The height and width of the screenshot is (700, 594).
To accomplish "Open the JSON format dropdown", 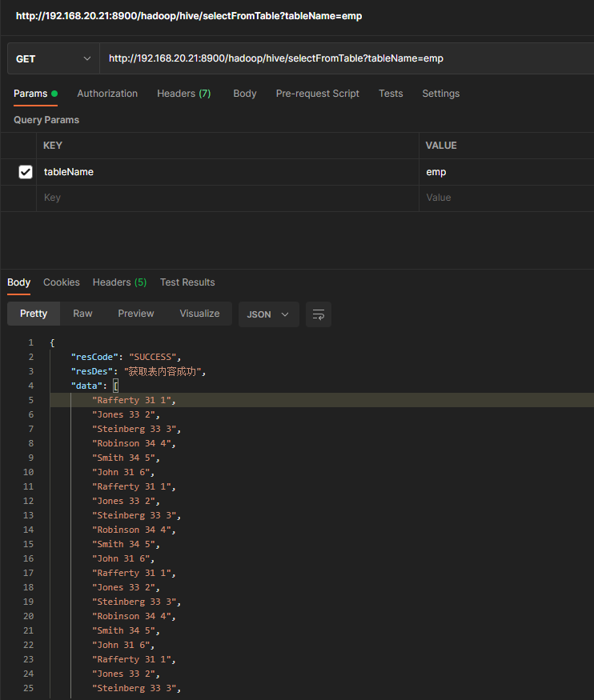I will [268, 314].
